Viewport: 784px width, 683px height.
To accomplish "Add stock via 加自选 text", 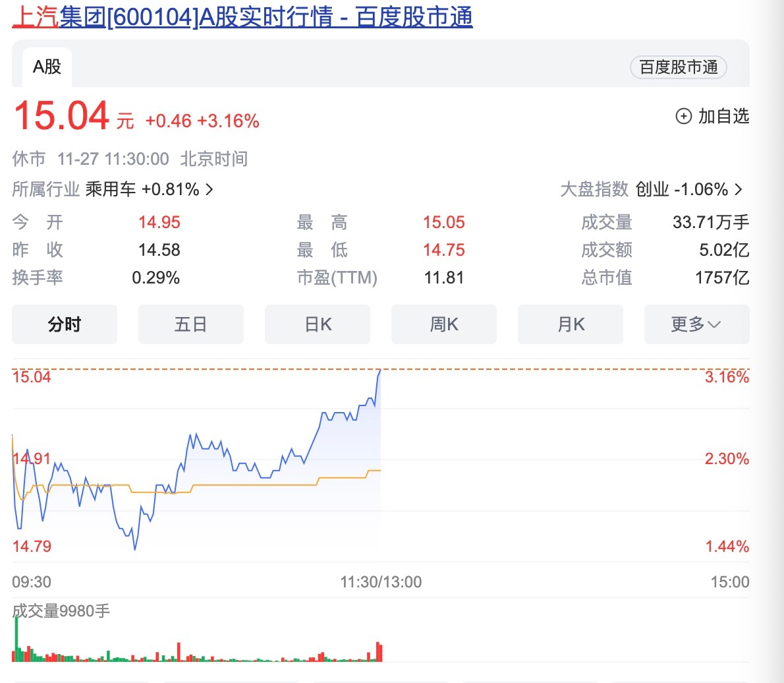I will point(723,116).
